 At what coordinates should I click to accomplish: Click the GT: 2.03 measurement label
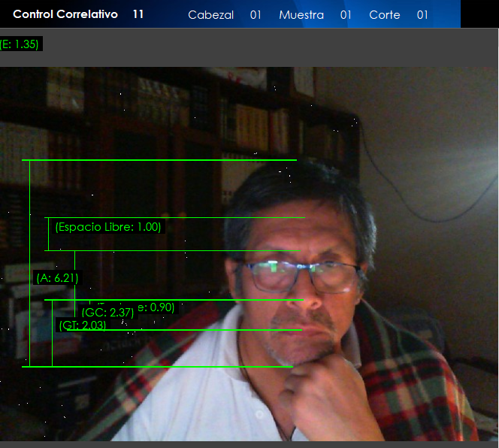pyautogui.click(x=82, y=325)
